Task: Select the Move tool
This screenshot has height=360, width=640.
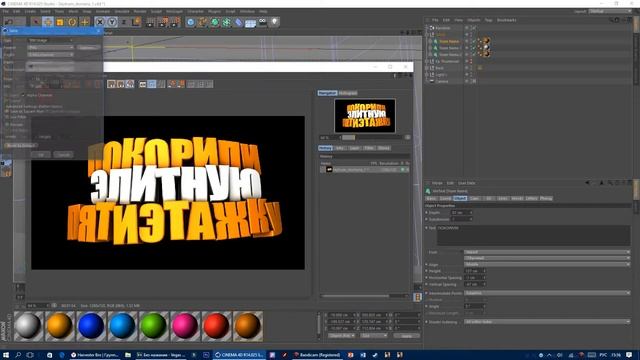Action: [48, 22]
